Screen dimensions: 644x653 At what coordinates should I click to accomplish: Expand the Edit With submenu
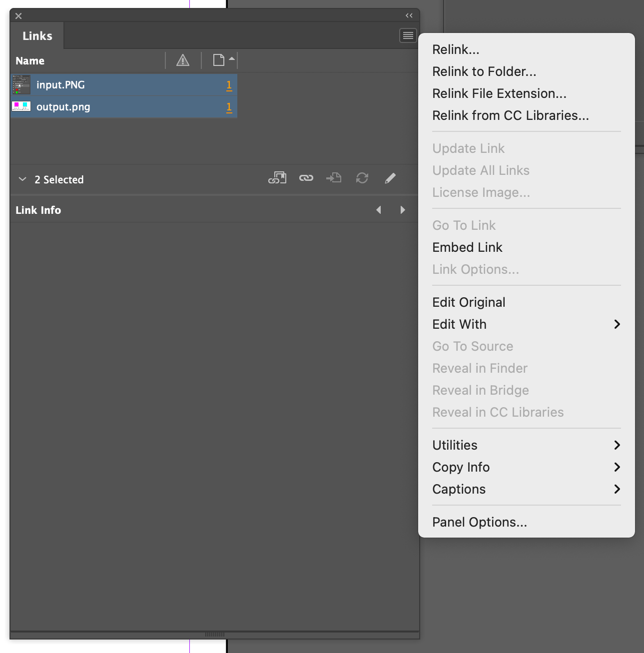618,324
